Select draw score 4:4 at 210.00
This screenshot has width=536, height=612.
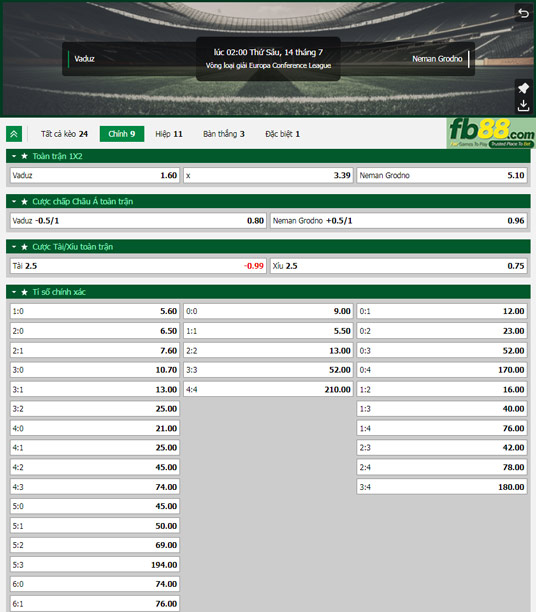(268, 389)
